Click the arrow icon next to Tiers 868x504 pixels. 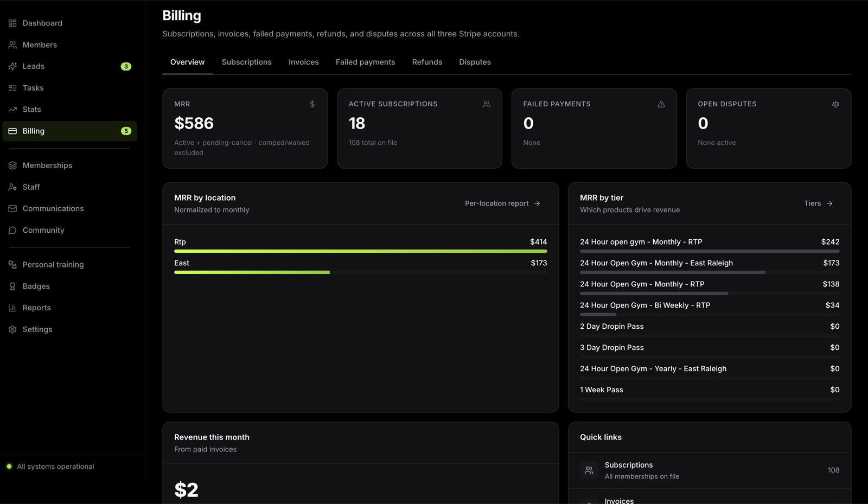pos(829,203)
